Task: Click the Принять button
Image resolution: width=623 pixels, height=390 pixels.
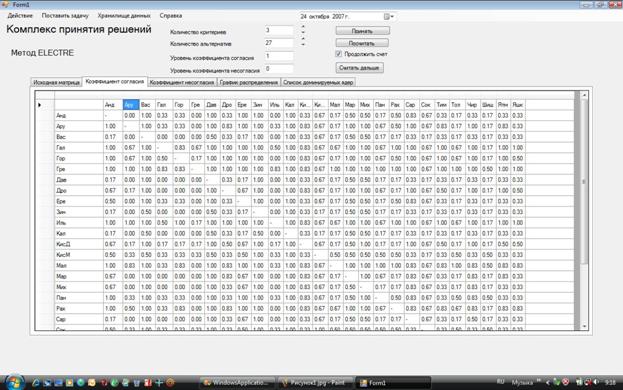Action: click(362, 31)
